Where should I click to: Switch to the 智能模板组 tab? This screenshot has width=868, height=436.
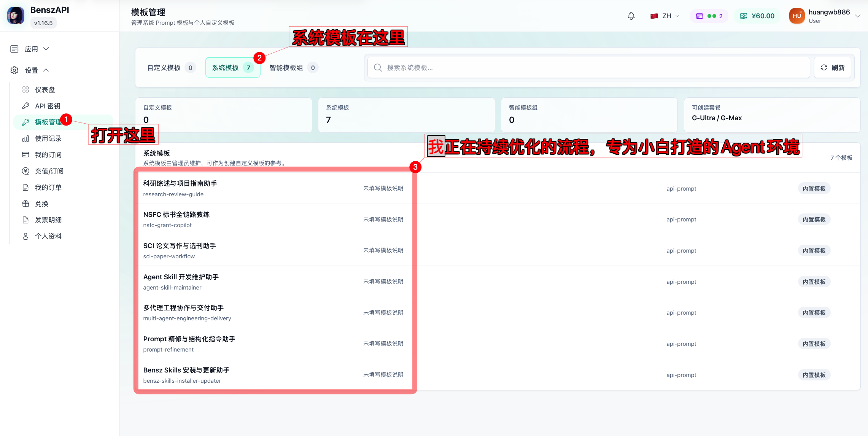tap(293, 68)
